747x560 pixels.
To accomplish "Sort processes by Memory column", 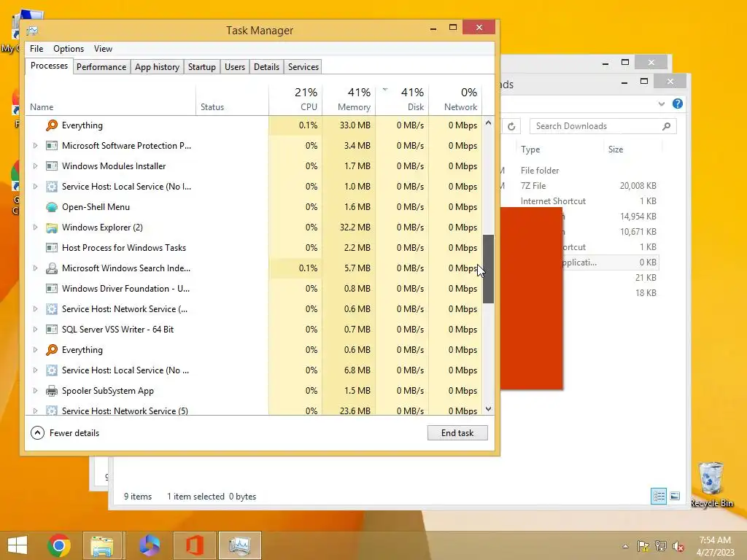I will (349, 99).
